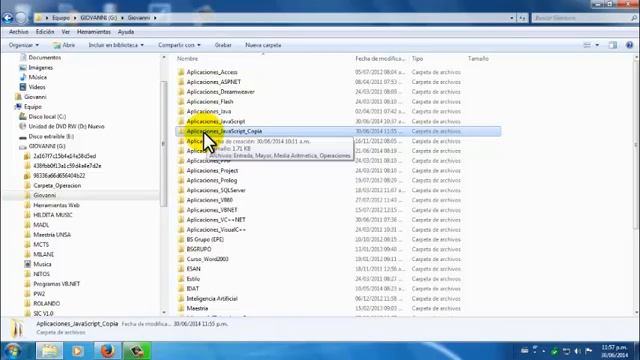
Task: Toggle the preview pane icon
Action: click(613, 45)
